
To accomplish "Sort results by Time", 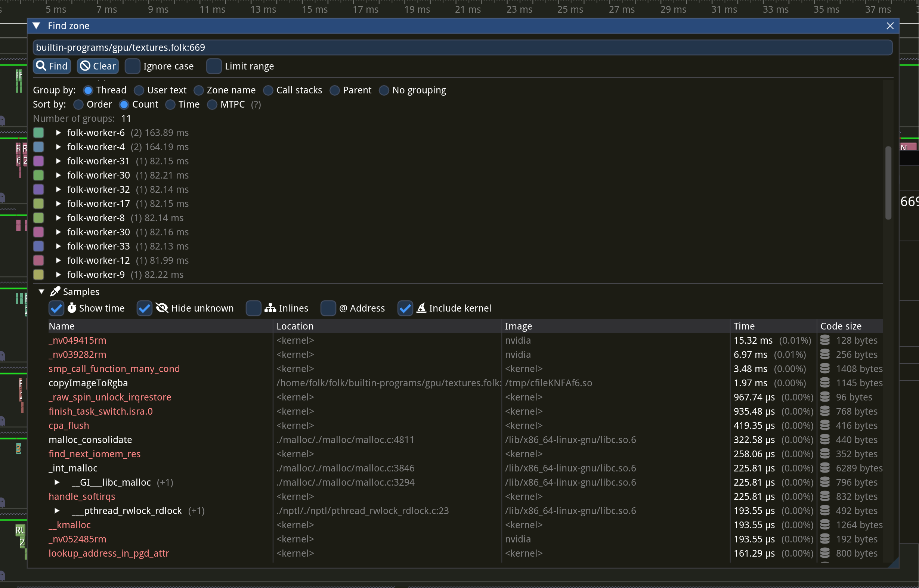I will click(x=170, y=104).
